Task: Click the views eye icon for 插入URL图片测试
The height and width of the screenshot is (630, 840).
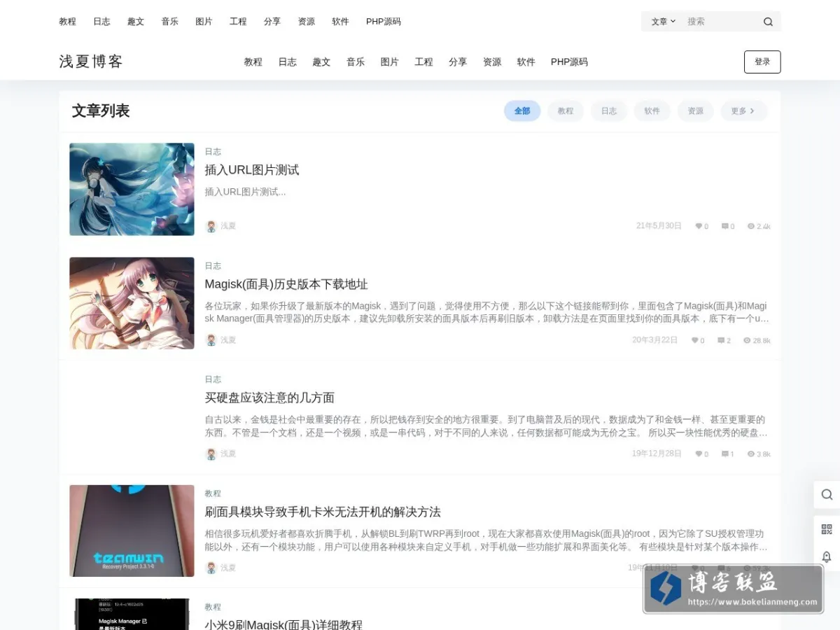Action: click(x=751, y=226)
